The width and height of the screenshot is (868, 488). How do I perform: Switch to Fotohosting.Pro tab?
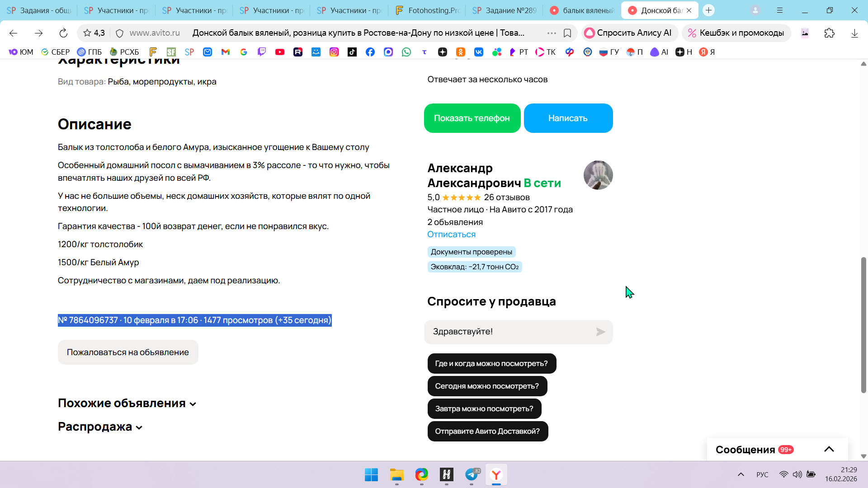(428, 10)
